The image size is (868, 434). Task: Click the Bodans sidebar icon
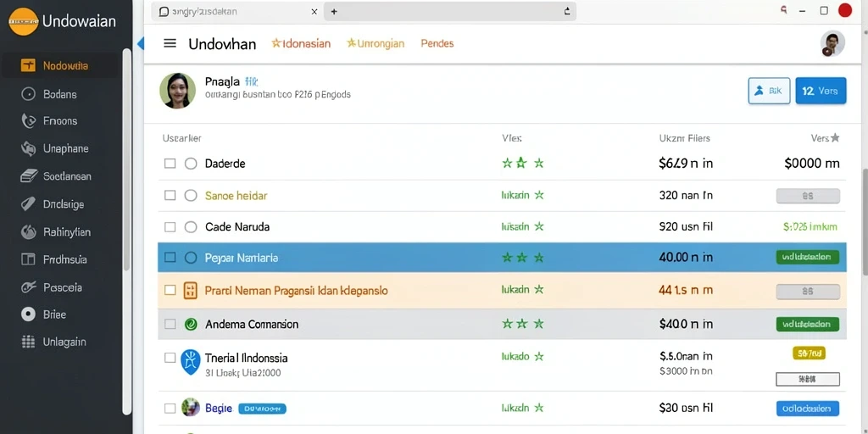(28, 94)
